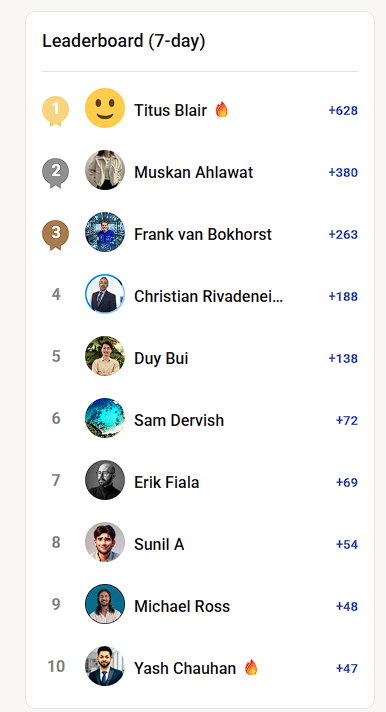Open Duy Bui's profile photo

click(x=105, y=356)
